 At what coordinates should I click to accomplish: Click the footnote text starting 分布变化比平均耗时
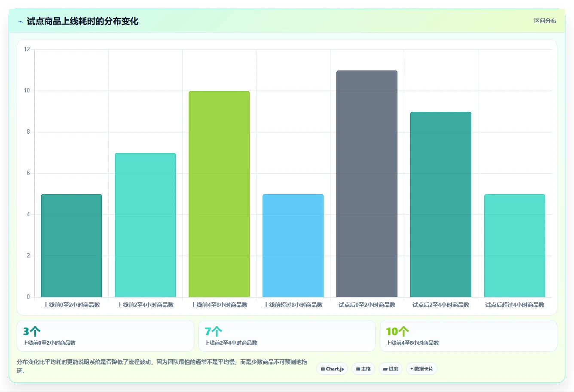(x=162, y=366)
